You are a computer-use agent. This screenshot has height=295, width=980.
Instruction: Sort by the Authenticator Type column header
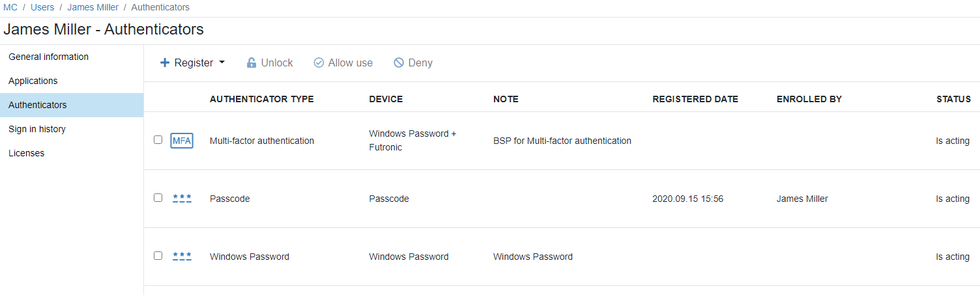pyautogui.click(x=261, y=99)
